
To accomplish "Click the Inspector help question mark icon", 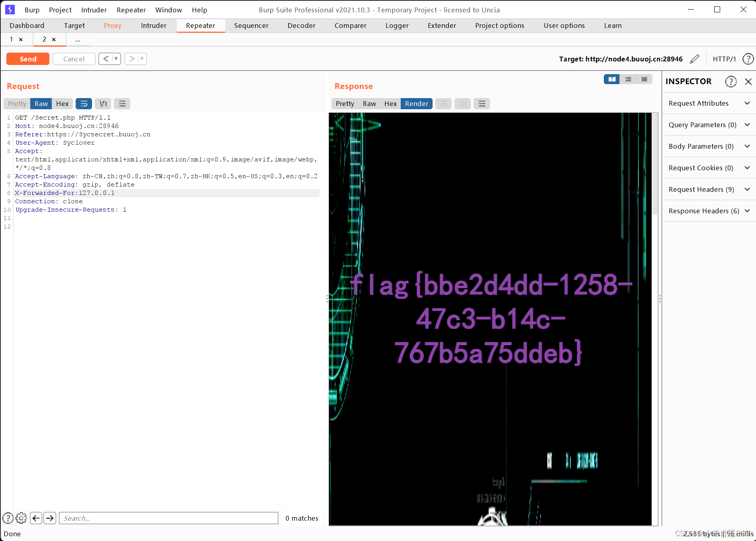I will tap(731, 81).
